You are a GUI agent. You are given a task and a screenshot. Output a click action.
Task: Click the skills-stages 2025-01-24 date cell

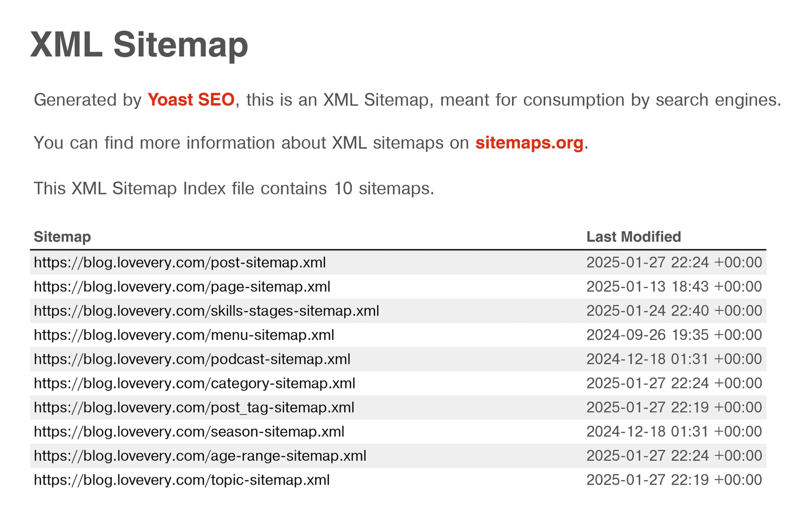click(x=674, y=311)
